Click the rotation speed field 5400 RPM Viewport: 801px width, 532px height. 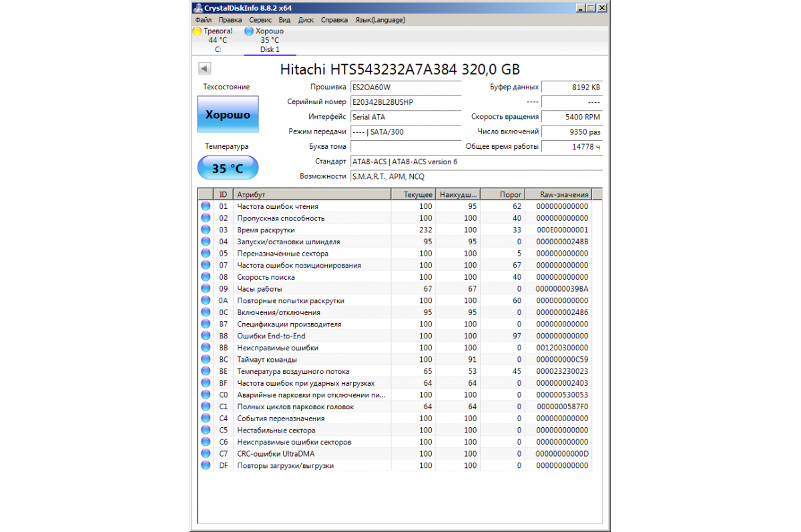[571, 117]
